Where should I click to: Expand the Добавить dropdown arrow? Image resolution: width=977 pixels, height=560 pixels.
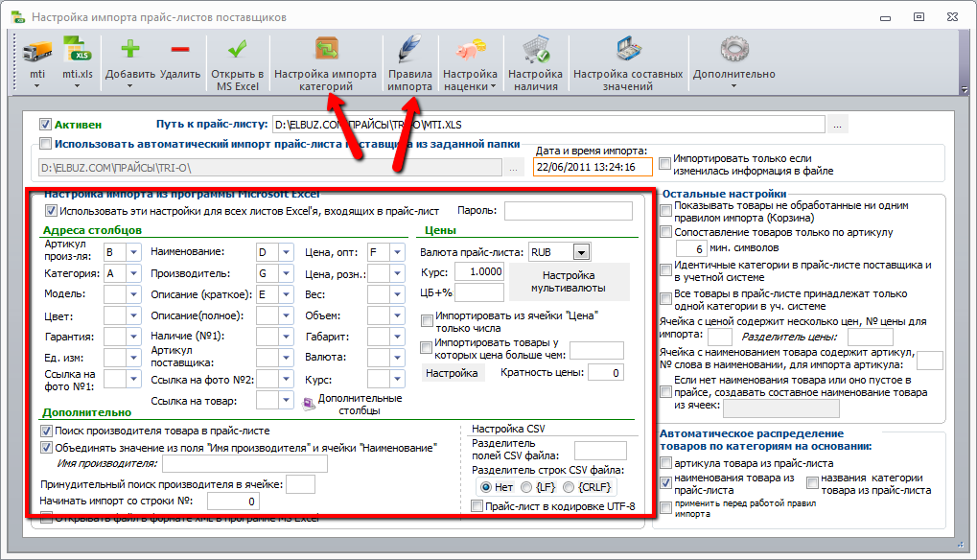[129, 86]
